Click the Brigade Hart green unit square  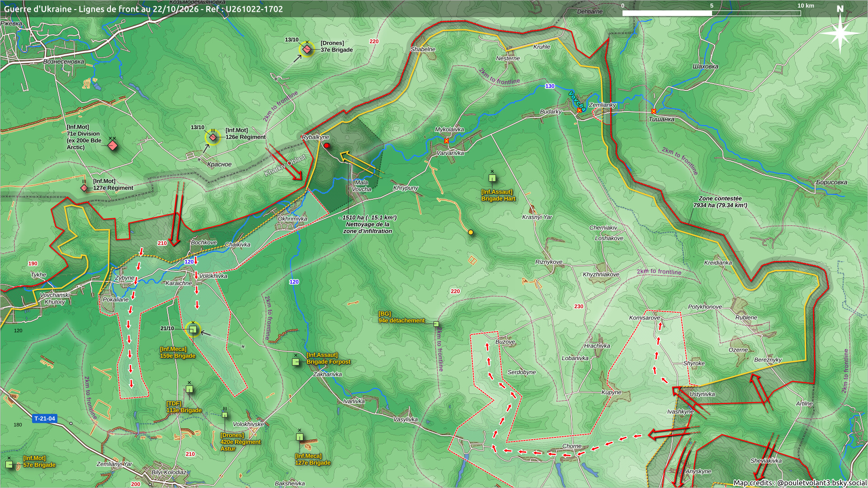pos(492,178)
